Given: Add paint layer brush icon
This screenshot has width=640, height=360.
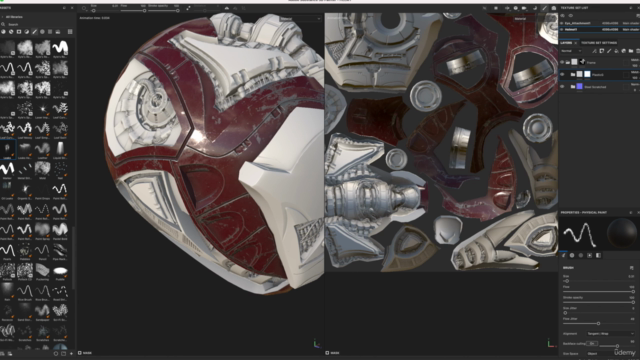Looking at the screenshot, I should 609,51.
